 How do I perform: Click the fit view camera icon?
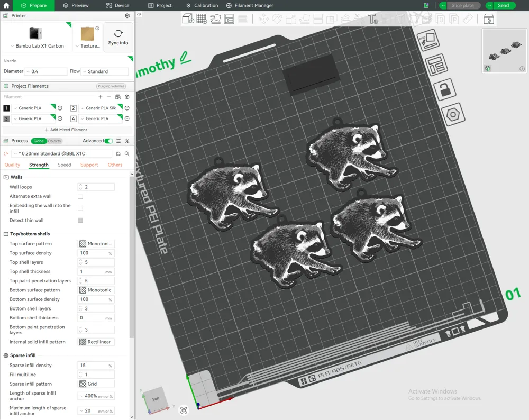click(x=184, y=410)
